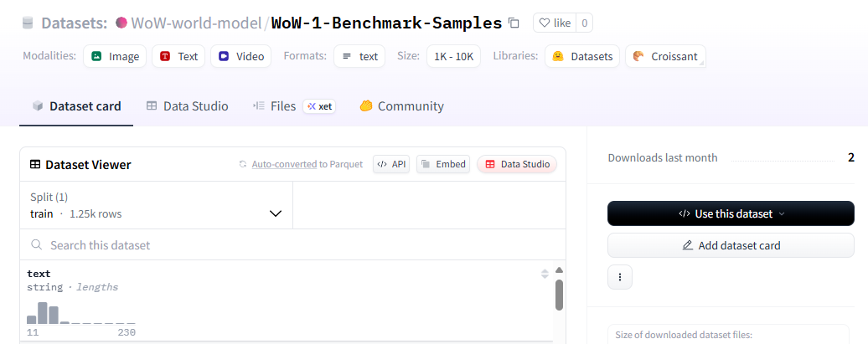
Task: Select the Image modality tag
Action: [x=115, y=56]
